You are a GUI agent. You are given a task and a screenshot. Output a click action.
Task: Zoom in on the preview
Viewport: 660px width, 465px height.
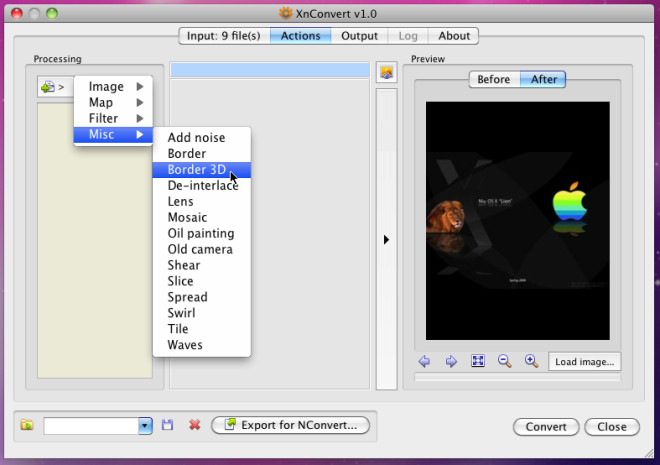531,362
